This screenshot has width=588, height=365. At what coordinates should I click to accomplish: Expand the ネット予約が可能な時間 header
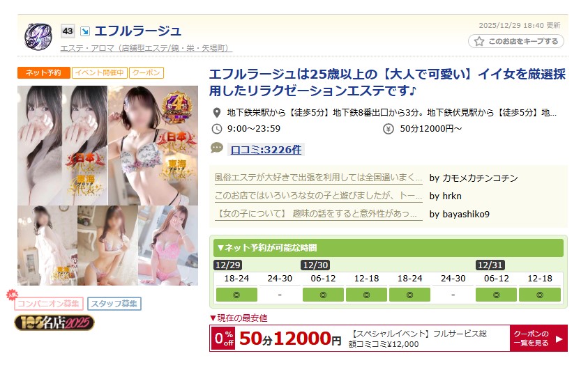point(388,247)
